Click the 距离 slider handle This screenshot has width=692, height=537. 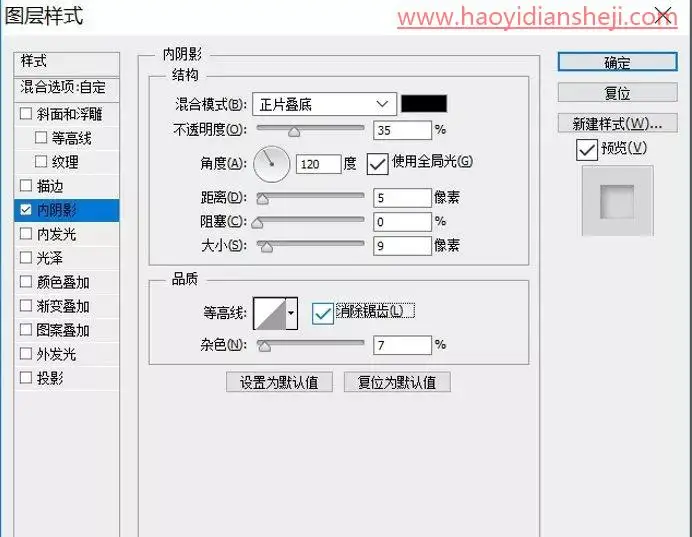point(263,199)
